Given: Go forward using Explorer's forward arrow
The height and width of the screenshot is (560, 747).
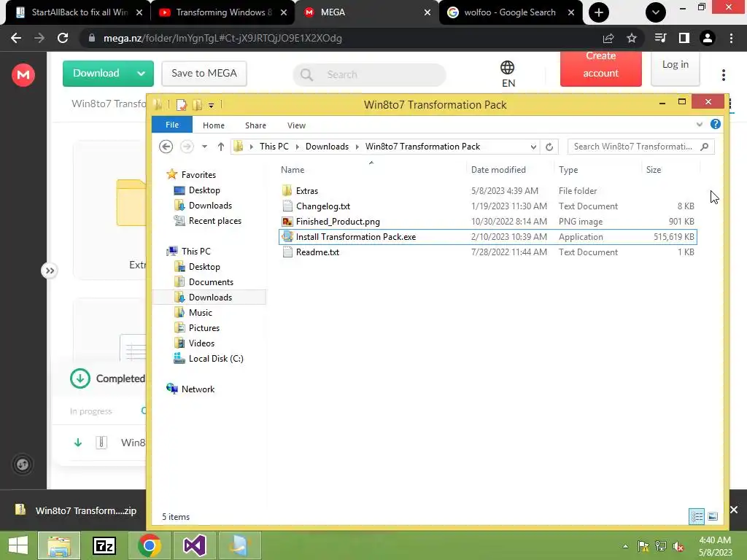Looking at the screenshot, I should 187,146.
